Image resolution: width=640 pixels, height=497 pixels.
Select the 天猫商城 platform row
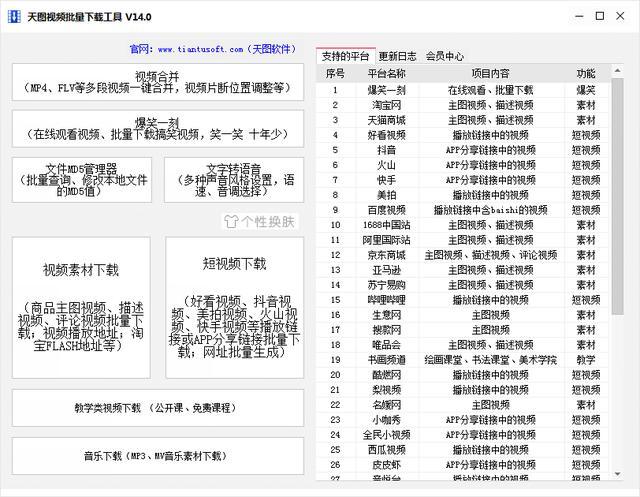click(x=462, y=120)
